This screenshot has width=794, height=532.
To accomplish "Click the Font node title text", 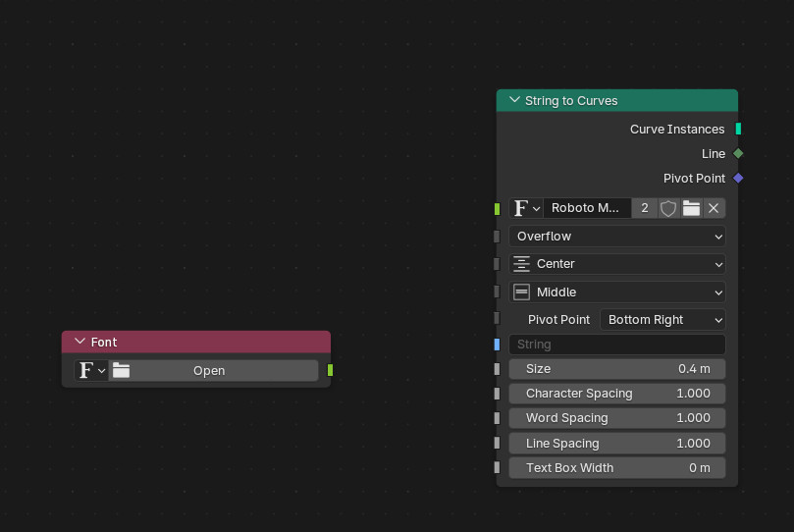I will tap(104, 343).
